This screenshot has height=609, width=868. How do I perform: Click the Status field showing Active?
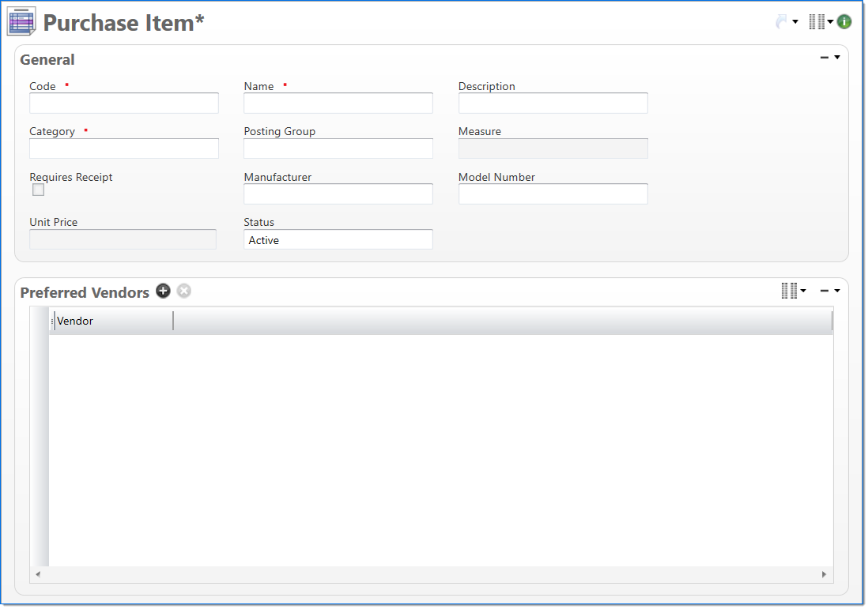click(x=338, y=240)
